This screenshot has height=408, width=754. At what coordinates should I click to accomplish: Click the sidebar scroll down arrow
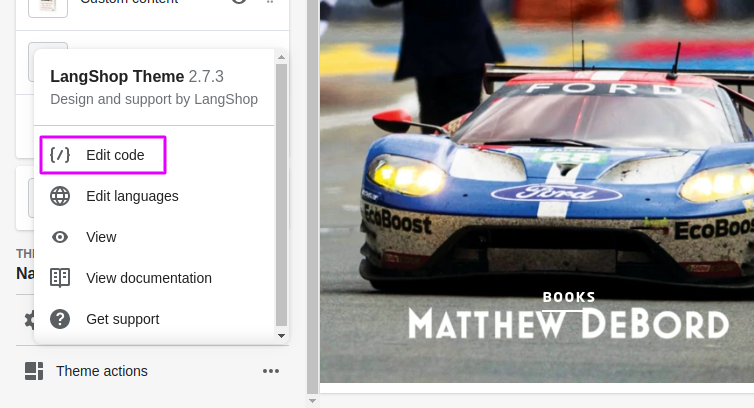point(312,401)
